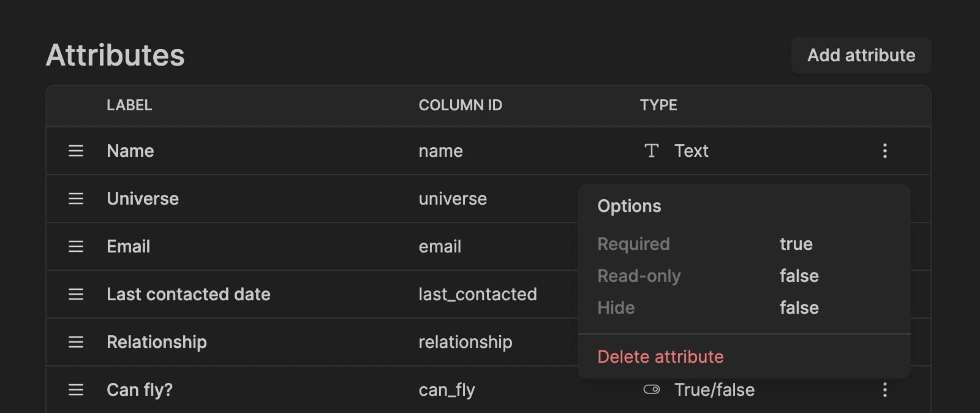The image size is (980, 413).
Task: Click the Text type icon in Name row
Action: point(652,151)
